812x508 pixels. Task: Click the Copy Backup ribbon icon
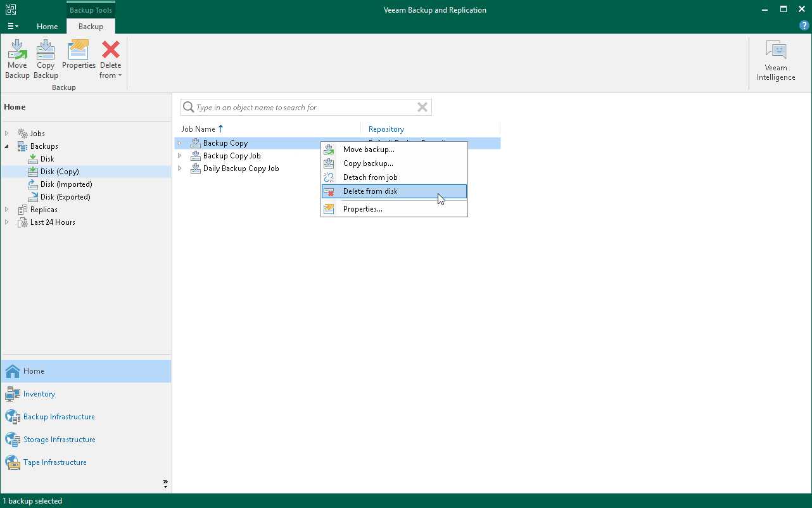click(45, 57)
